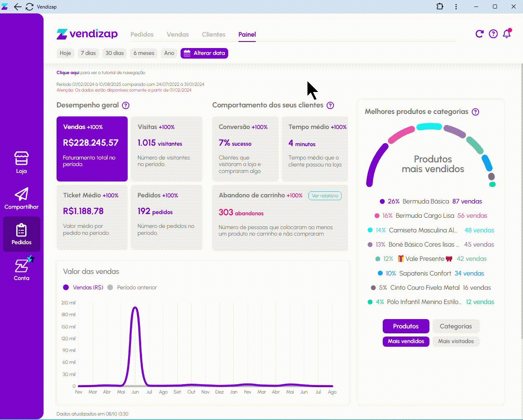Toggle the Período anterior legend item
Viewport: 523px width, 420px height.
tap(132, 287)
